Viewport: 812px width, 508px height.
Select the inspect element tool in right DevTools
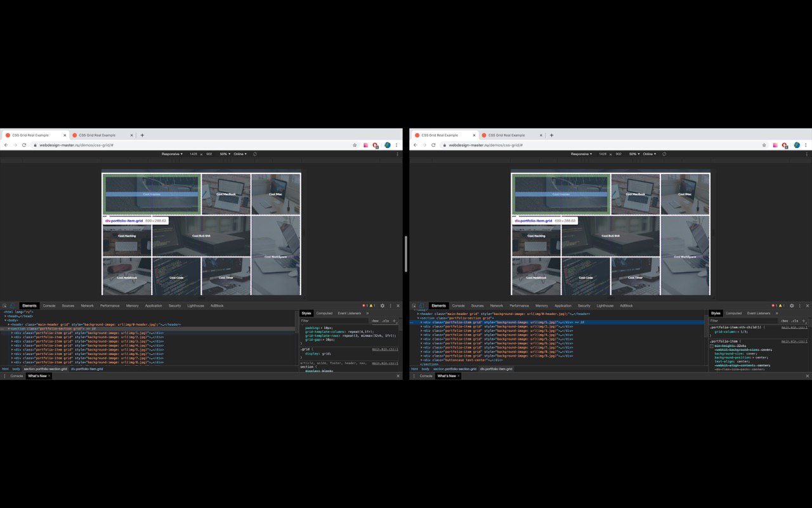point(414,305)
